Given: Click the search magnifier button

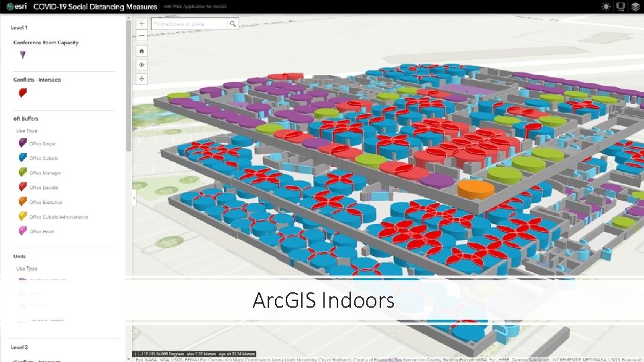Looking at the screenshot, I should tap(233, 24).
